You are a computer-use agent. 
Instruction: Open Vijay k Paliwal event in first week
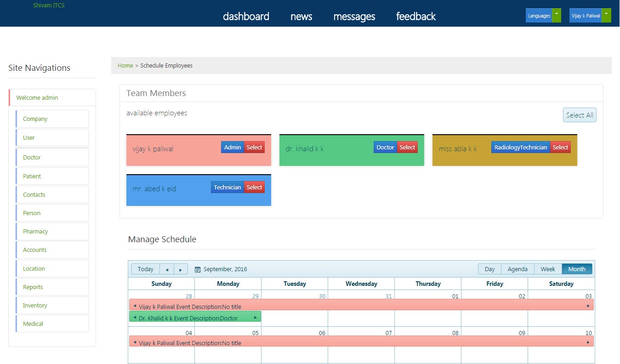tap(361, 305)
